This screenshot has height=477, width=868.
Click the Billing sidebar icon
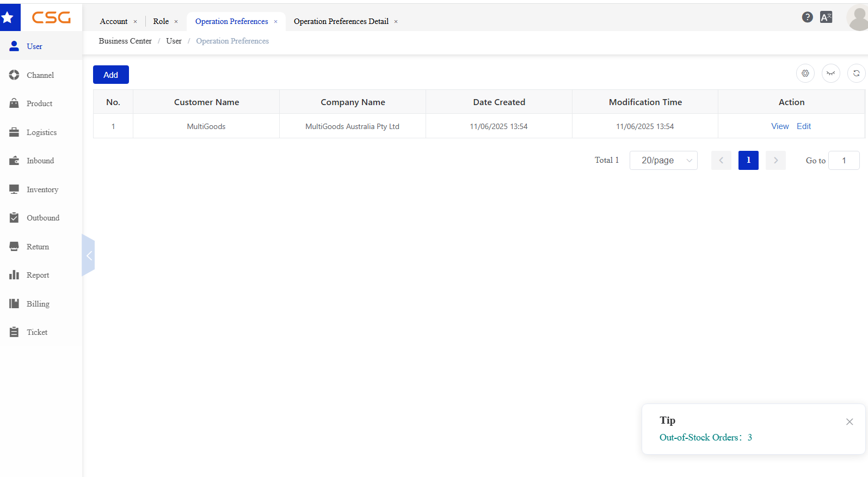pyautogui.click(x=14, y=304)
